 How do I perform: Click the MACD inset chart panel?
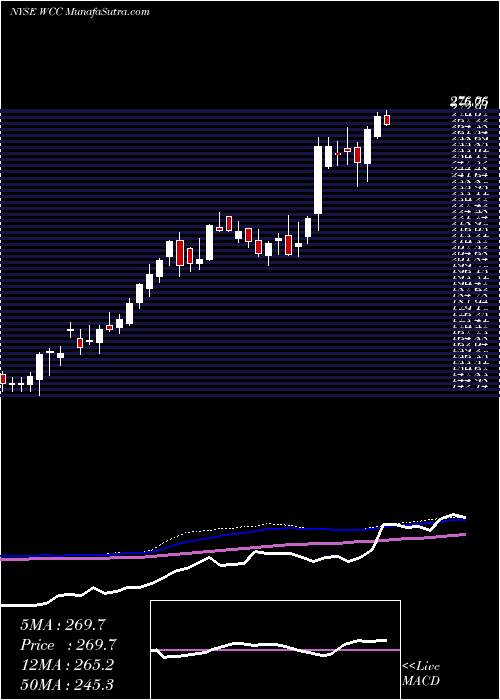[275, 650]
